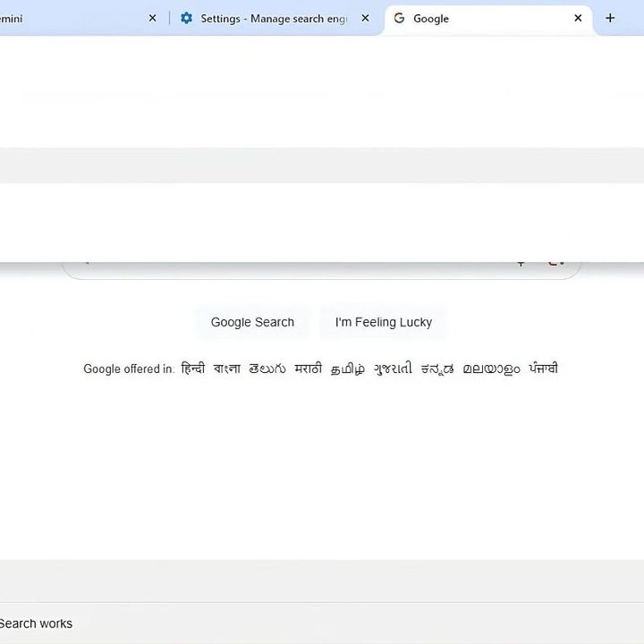
Task: Choose Marathi language link मराठी
Action: (x=308, y=369)
